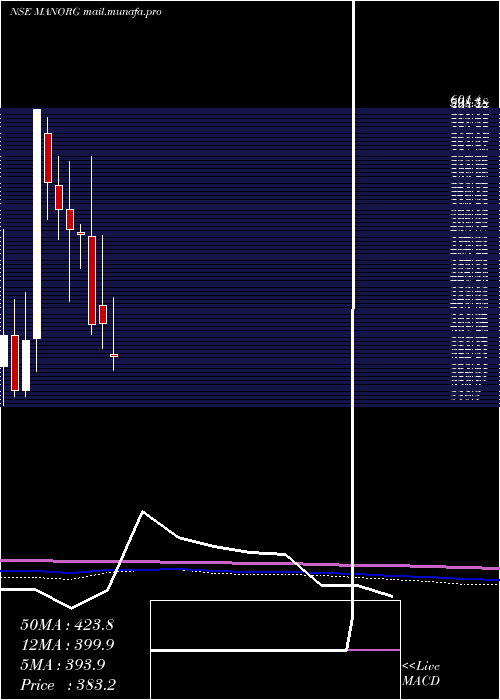Click the '12MA : 399.9' value
Screen dimensions: 500x700
(67, 645)
